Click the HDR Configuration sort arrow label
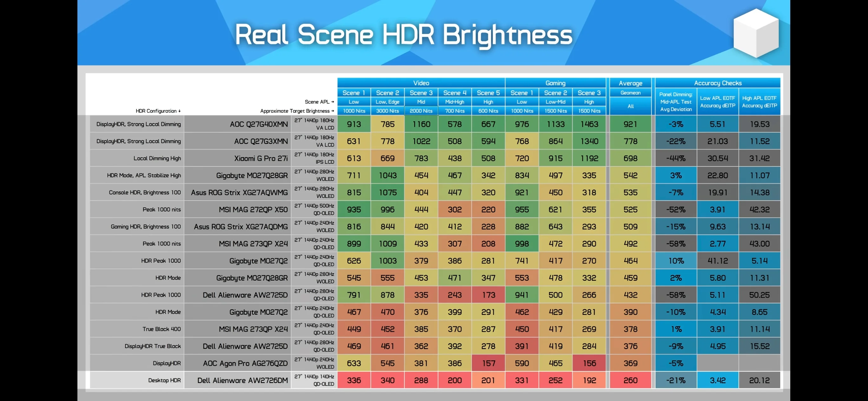Viewport: 868px width, 401px height. 158,111
